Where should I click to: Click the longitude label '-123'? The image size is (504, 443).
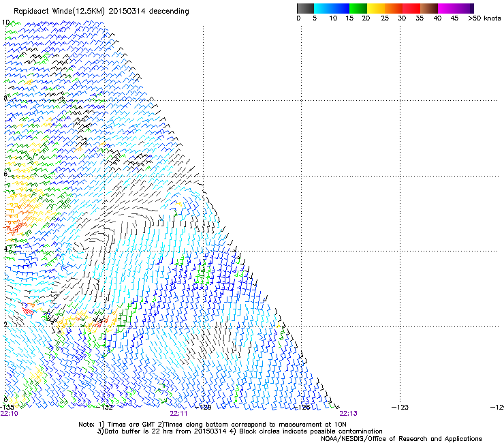pos(400,408)
